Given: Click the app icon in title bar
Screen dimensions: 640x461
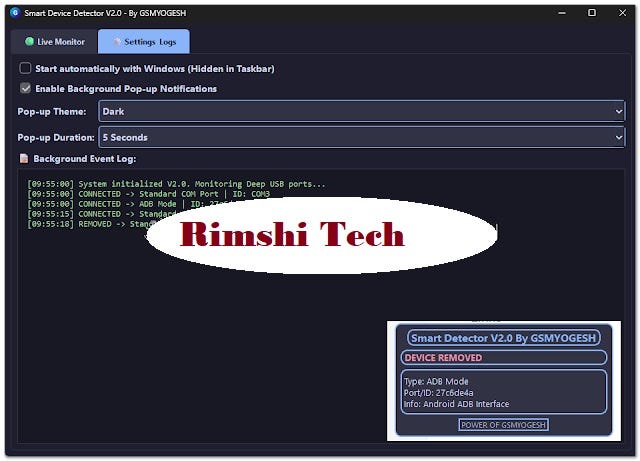Looking at the screenshot, I should coord(15,13).
